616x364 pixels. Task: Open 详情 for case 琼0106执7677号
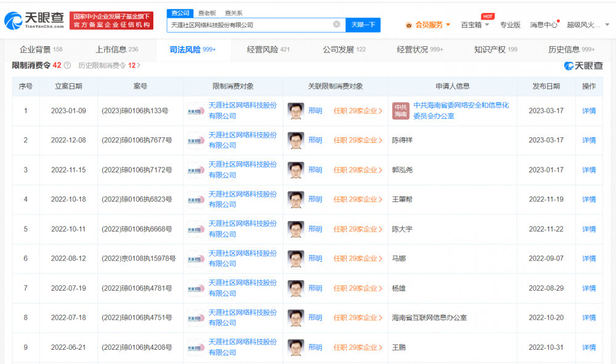pos(588,140)
